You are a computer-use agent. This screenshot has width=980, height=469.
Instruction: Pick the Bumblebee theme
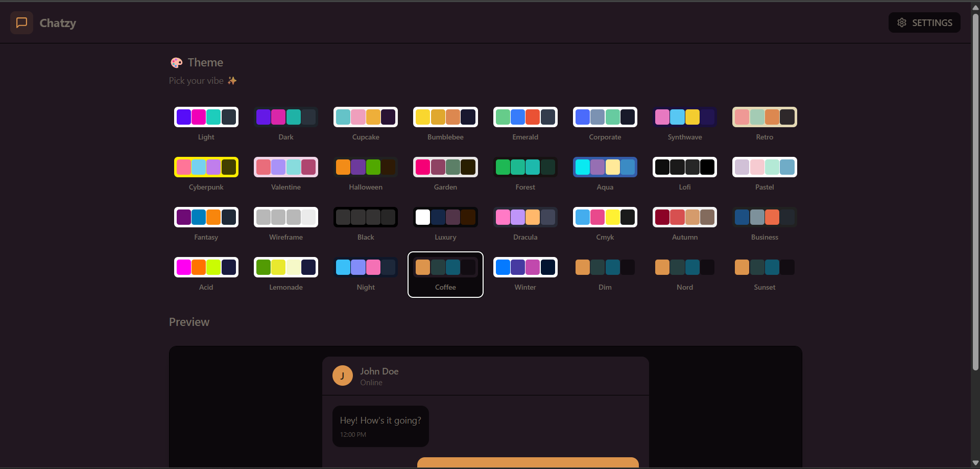click(445, 124)
